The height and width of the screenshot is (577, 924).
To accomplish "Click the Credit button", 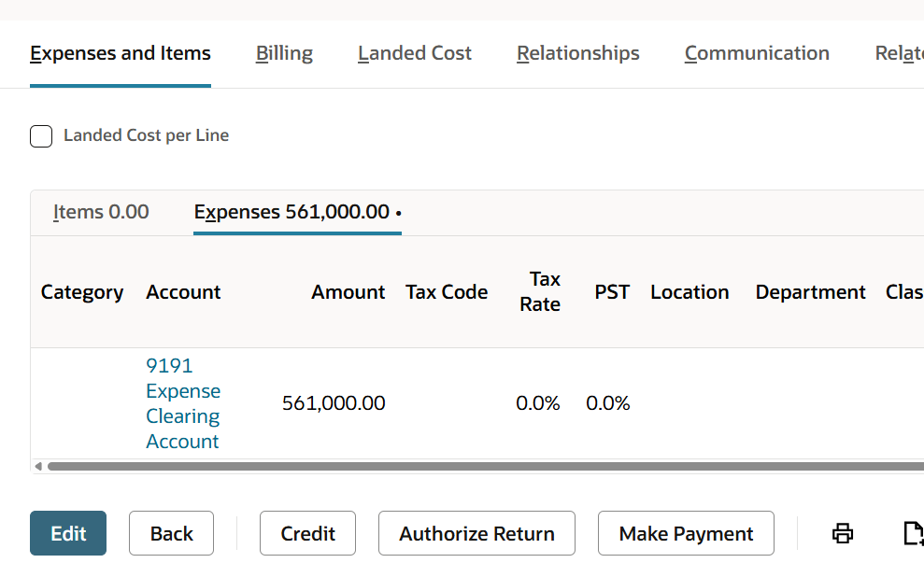I will pyautogui.click(x=307, y=533).
